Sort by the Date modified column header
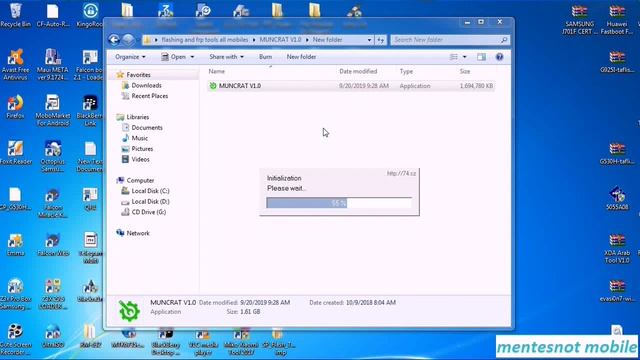 pos(358,71)
